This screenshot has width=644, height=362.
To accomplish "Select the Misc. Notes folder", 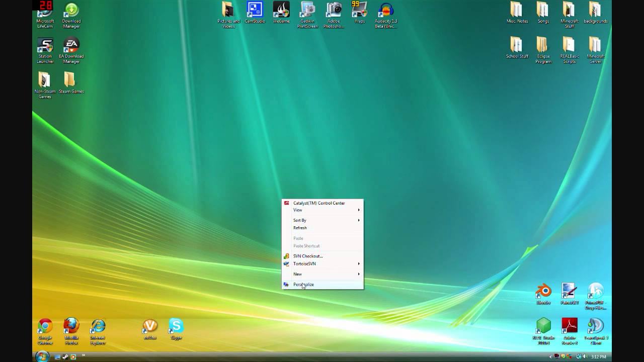I will click(x=517, y=13).
